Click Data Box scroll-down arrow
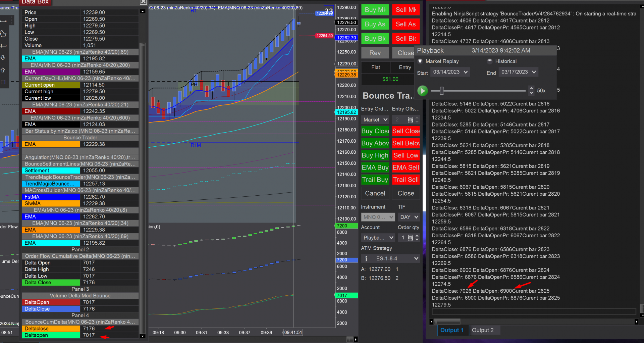 coord(143,336)
